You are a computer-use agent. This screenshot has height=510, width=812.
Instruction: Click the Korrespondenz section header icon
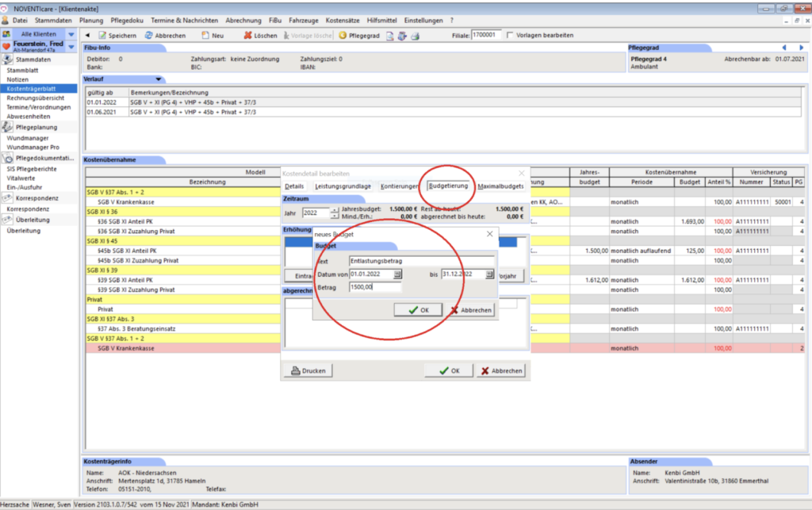pos(7,197)
